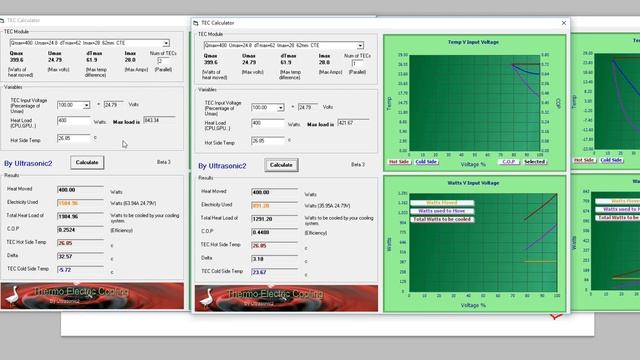The image size is (640, 360).
Task: Click the Watts used to Move legend label
Action: 442,211
